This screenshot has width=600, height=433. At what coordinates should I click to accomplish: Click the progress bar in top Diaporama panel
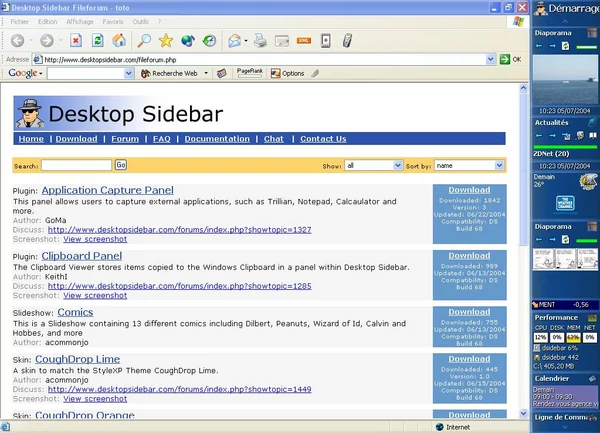tap(587, 47)
